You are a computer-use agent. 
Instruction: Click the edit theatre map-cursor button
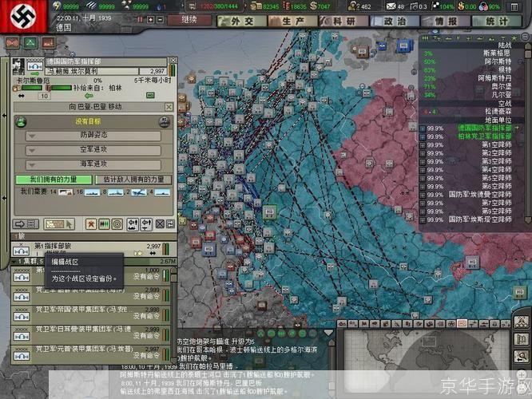59,223
